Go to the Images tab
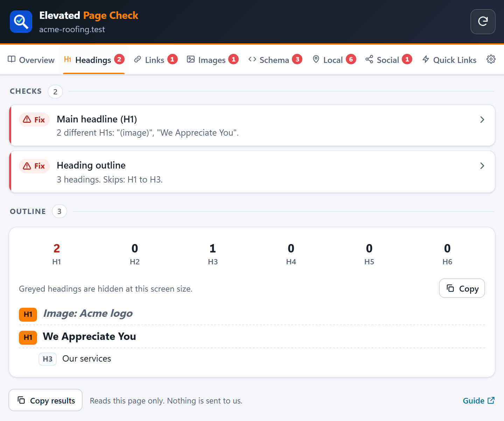This screenshot has height=421, width=504. 212,60
